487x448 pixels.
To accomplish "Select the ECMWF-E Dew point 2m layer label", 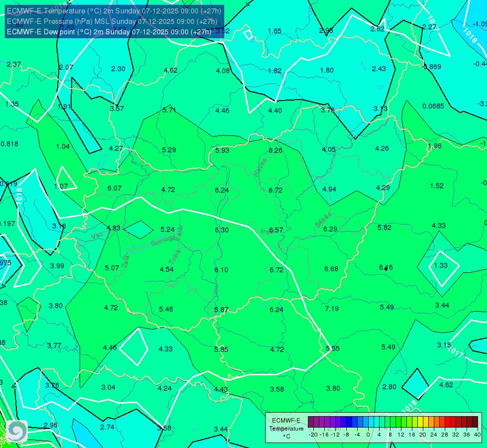I will [109, 32].
